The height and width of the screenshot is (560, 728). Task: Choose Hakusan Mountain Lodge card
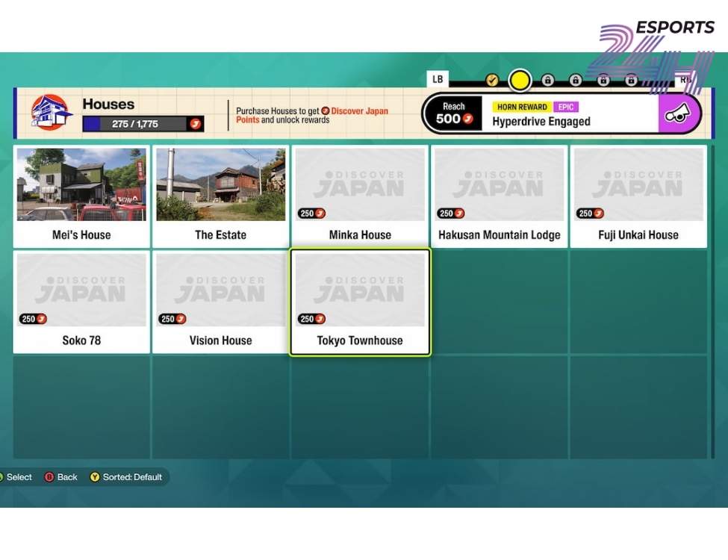499,196
